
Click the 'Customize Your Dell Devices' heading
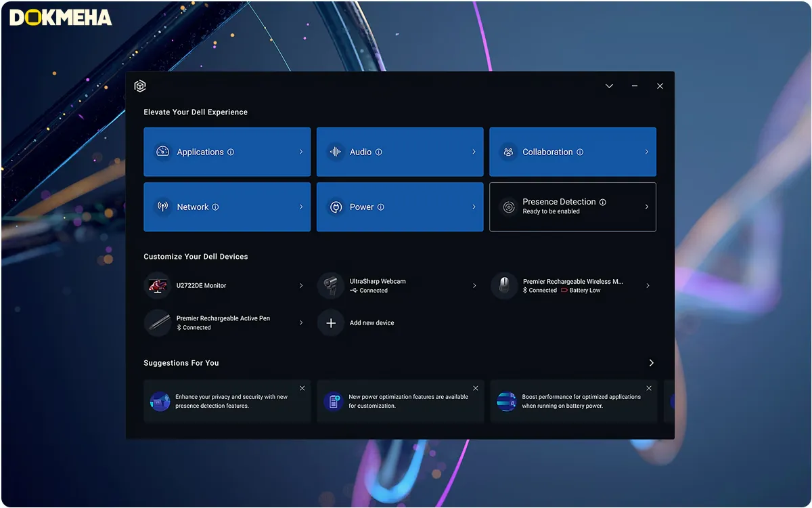[196, 257]
